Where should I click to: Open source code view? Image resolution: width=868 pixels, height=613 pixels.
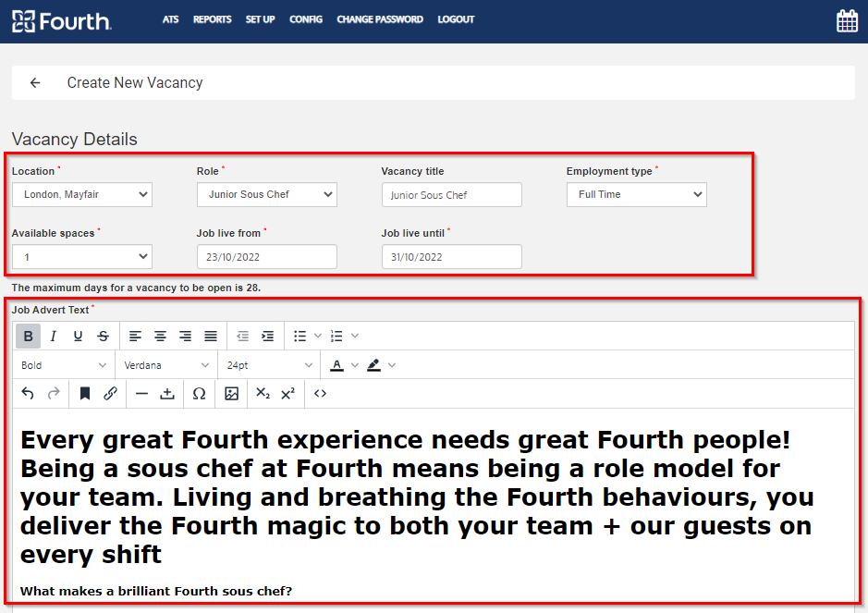[320, 394]
